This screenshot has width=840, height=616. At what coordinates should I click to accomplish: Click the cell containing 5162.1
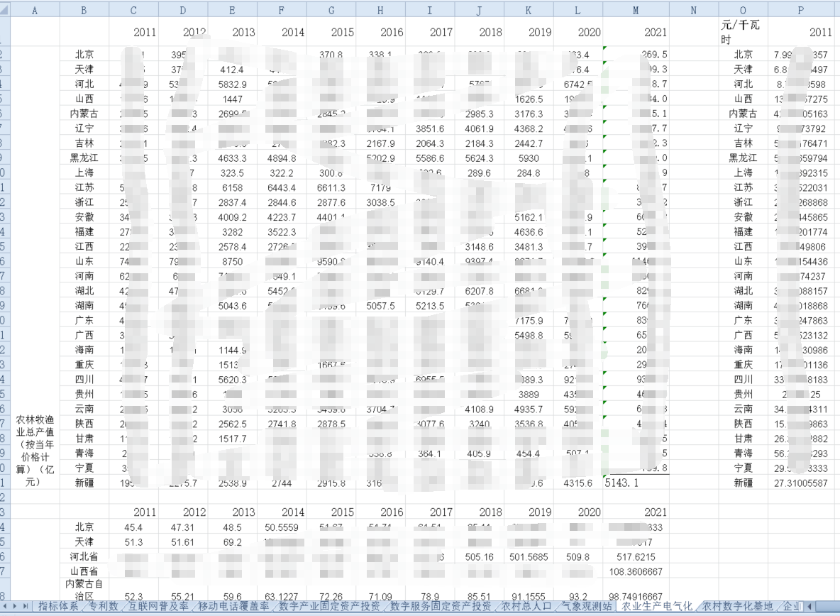coord(529,217)
